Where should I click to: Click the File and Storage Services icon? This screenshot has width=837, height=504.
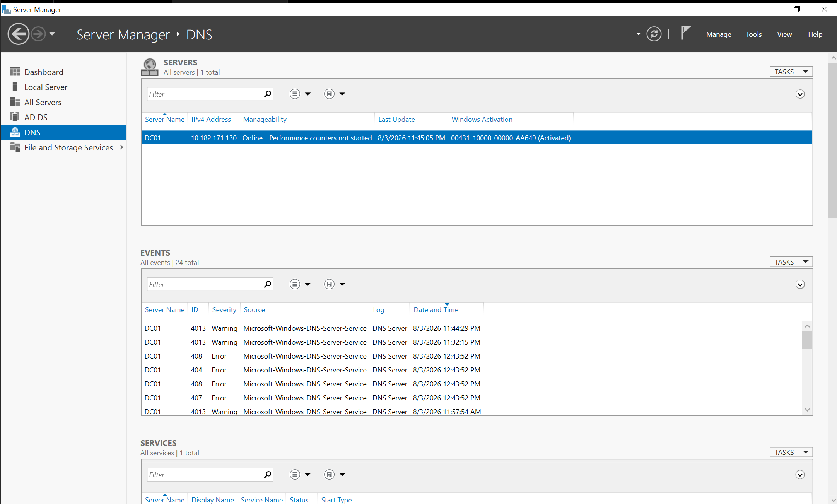[15, 147]
